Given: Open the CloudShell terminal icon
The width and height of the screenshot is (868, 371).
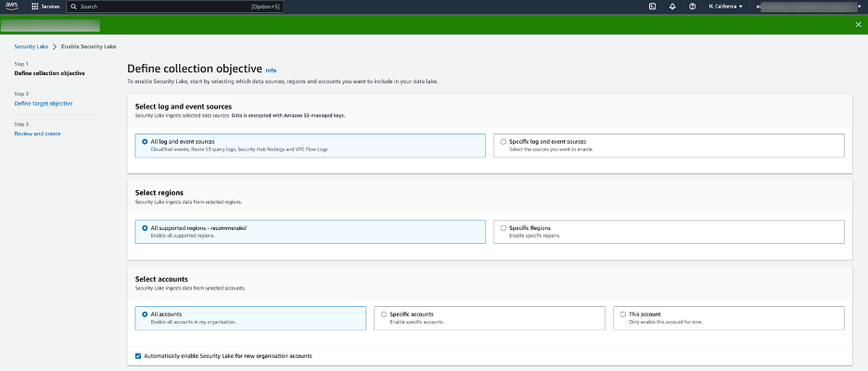Looking at the screenshot, I should tap(652, 6).
